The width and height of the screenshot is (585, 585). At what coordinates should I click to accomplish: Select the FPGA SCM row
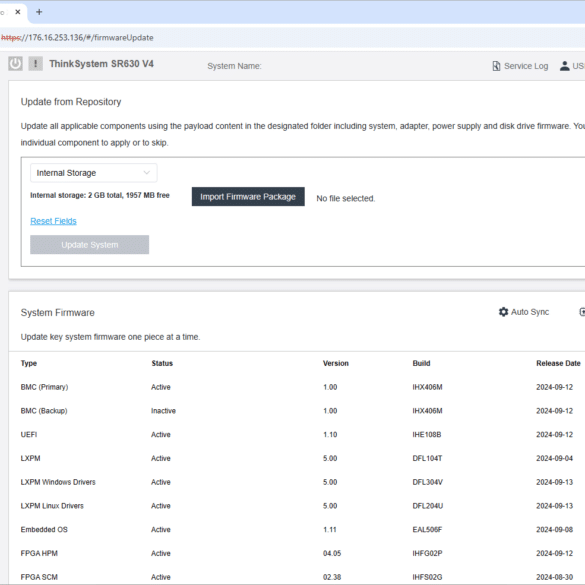(297, 576)
